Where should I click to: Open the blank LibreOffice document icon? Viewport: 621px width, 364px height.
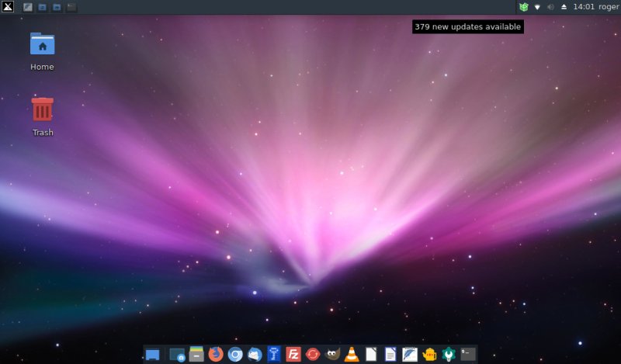[x=371, y=354]
